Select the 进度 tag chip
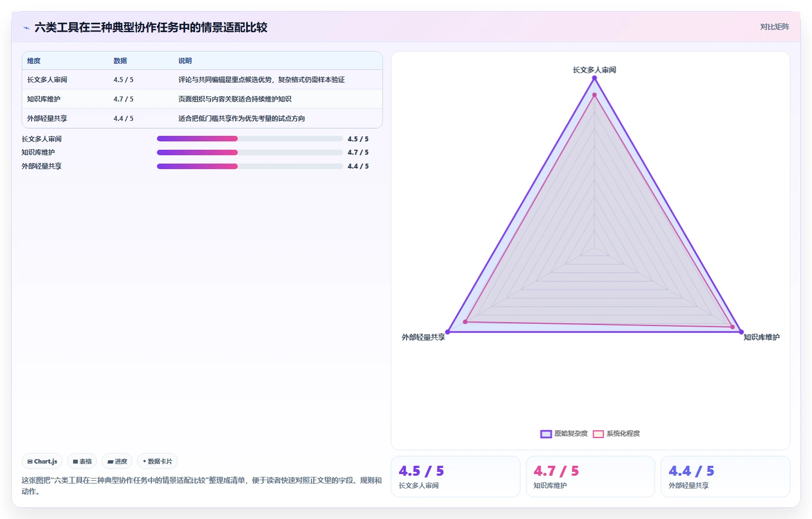Image resolution: width=812 pixels, height=519 pixels. tap(117, 461)
